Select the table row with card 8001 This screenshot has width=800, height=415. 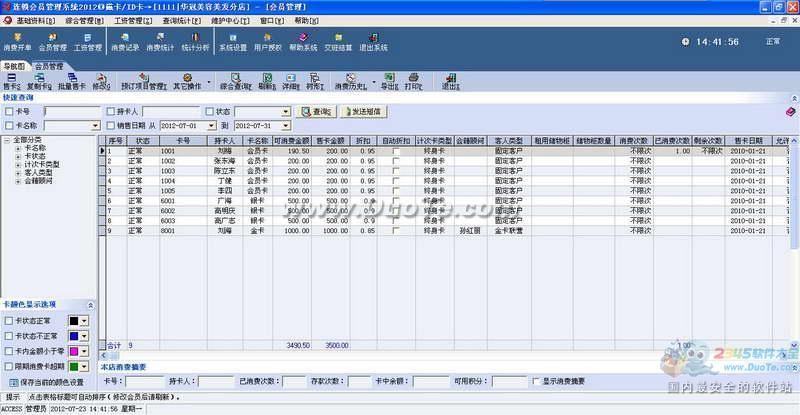446,231
